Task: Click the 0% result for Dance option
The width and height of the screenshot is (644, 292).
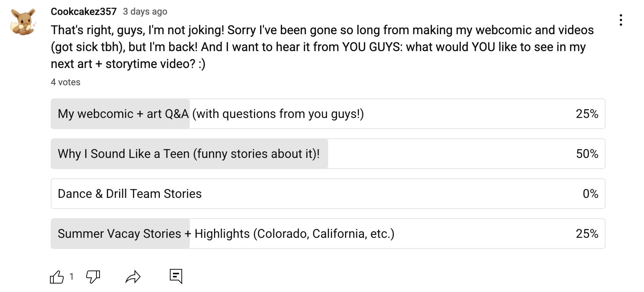Action: click(590, 194)
